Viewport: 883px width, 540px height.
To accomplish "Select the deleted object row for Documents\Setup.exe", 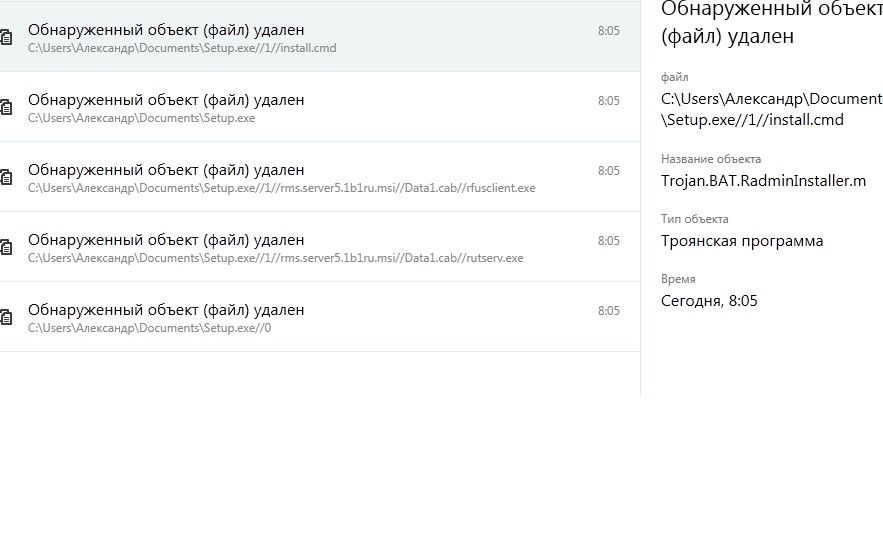I will 320,106.
